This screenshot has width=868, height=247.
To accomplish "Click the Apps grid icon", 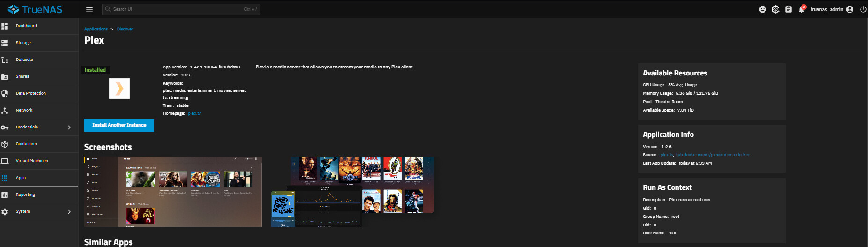I will [5, 178].
